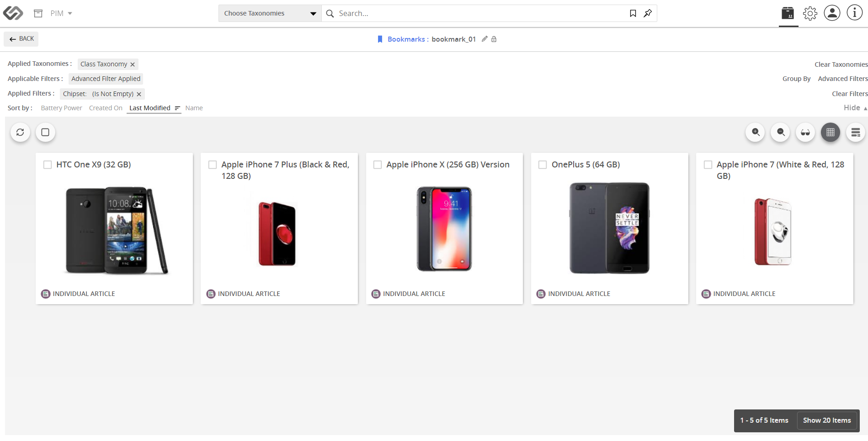
Task: Click Clear Filters
Action: click(850, 94)
